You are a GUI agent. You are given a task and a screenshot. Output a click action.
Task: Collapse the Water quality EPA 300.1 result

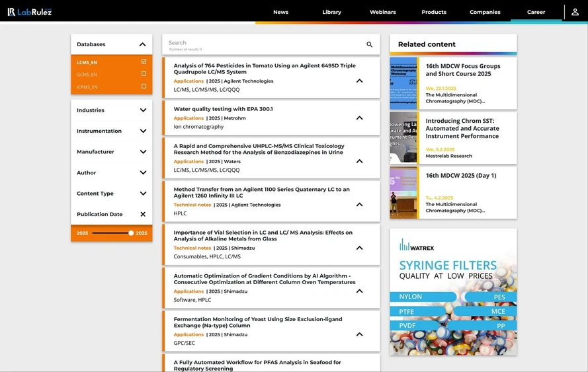359,118
